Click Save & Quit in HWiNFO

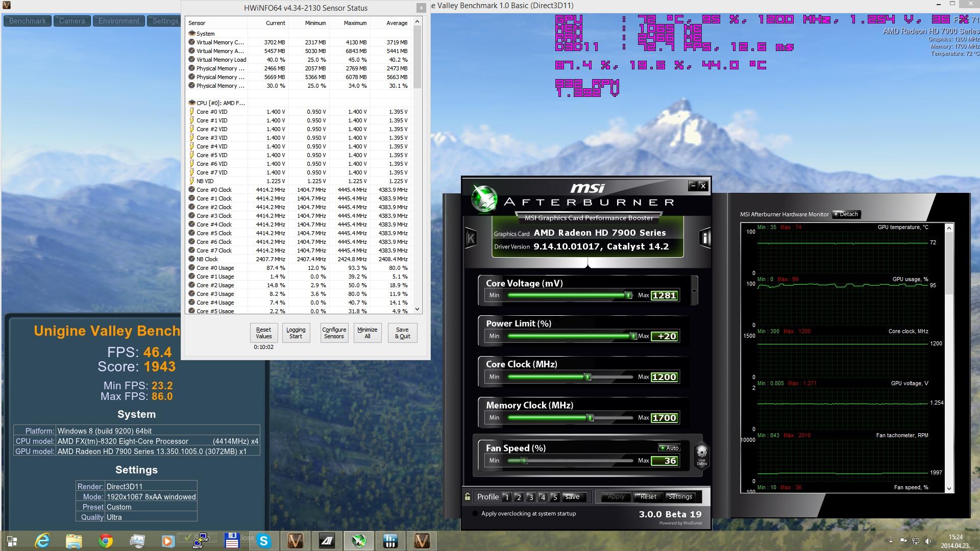(x=402, y=333)
